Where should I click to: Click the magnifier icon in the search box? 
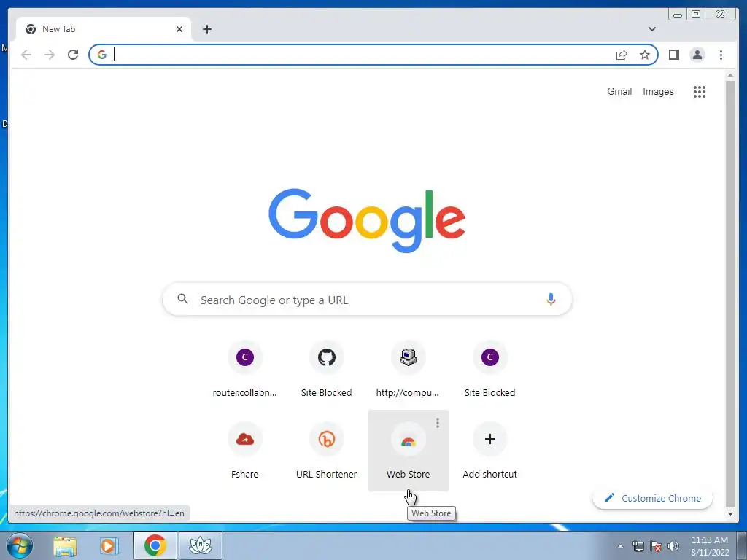pos(182,299)
